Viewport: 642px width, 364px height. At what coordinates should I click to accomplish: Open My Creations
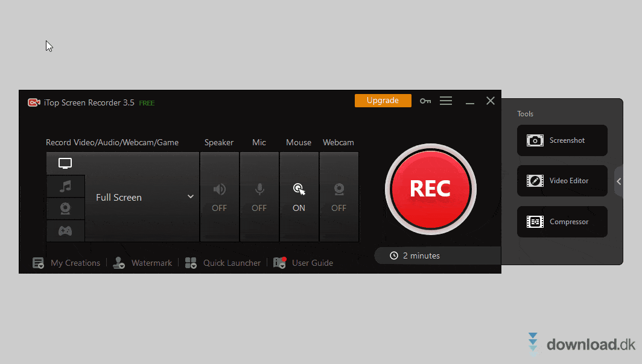point(66,263)
